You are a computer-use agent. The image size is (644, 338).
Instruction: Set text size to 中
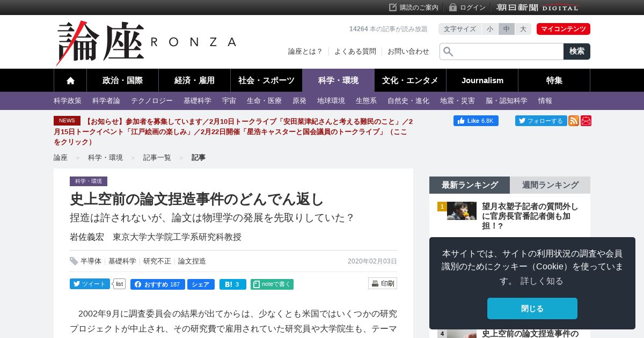507,29
